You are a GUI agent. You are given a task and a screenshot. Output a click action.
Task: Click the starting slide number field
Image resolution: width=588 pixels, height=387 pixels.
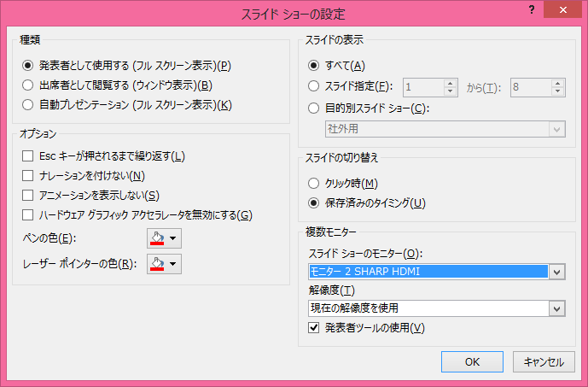point(423,86)
